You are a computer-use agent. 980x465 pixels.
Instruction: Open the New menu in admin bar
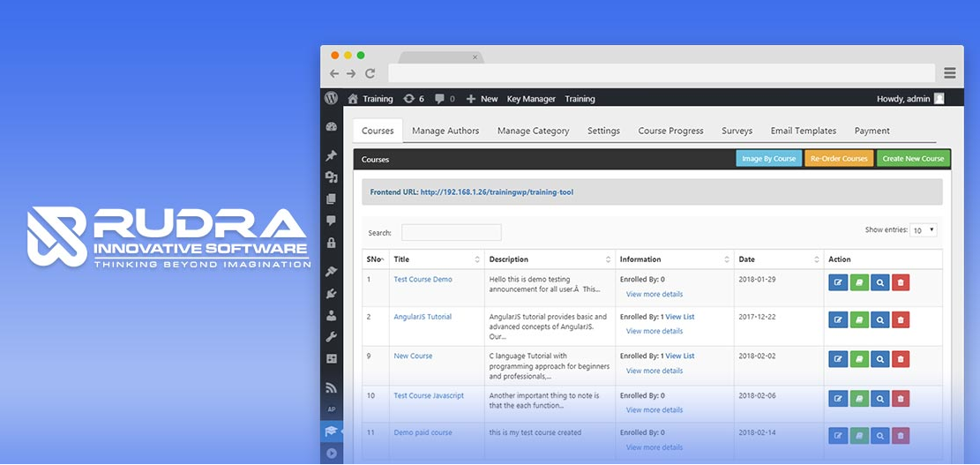tap(482, 99)
